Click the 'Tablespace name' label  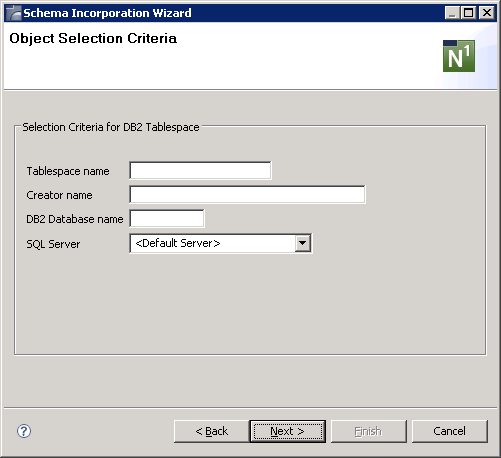tap(68, 171)
